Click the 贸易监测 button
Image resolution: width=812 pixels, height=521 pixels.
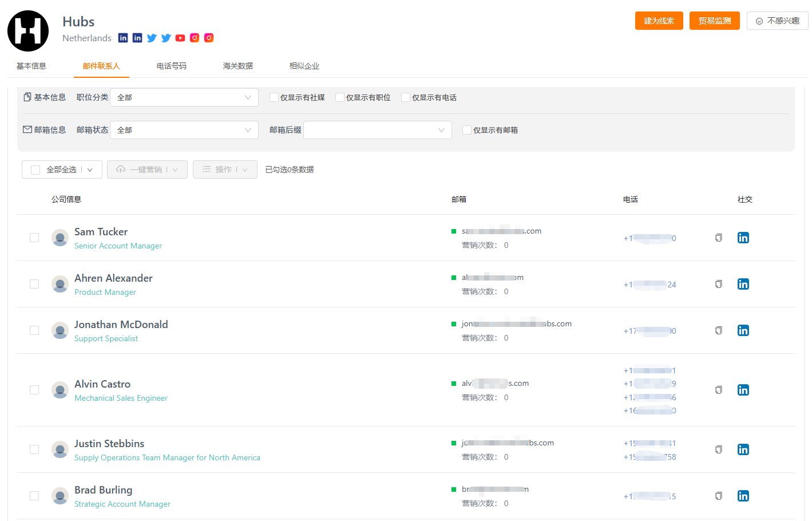pos(715,21)
